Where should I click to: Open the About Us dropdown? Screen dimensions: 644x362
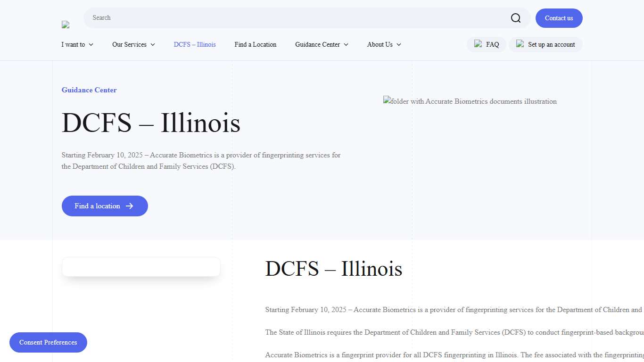[x=383, y=44]
